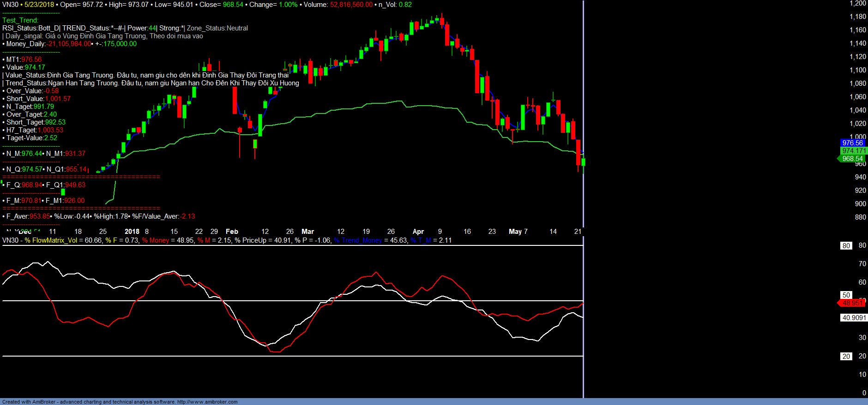Click the blue 976.56 price label
Image resolution: width=868 pixels, height=405 pixels.
852,143
